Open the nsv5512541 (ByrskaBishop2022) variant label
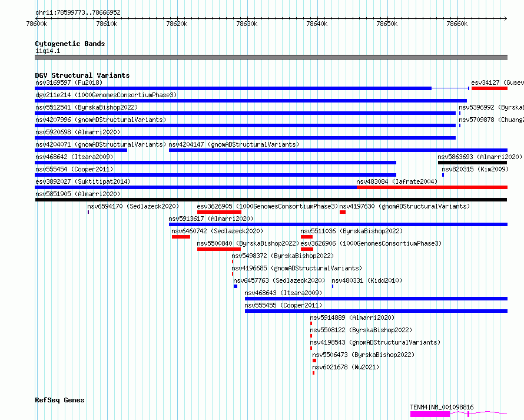 (x=87, y=107)
